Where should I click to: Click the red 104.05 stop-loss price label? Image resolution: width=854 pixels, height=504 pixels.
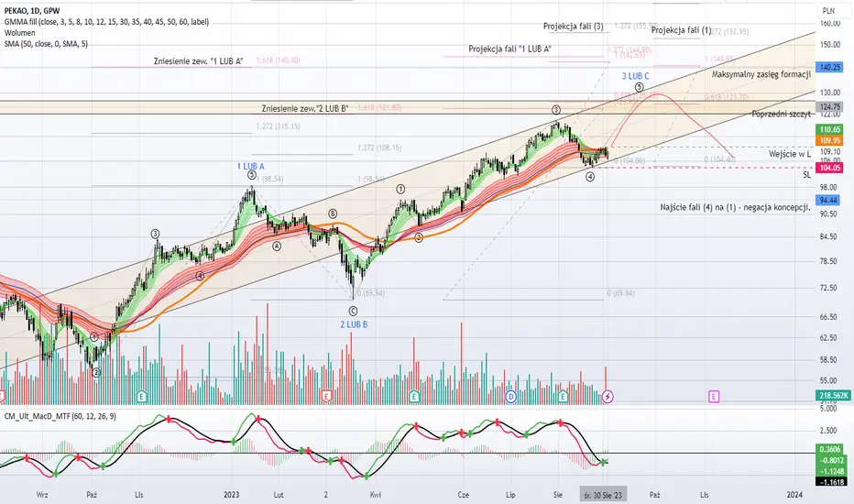[x=829, y=168]
